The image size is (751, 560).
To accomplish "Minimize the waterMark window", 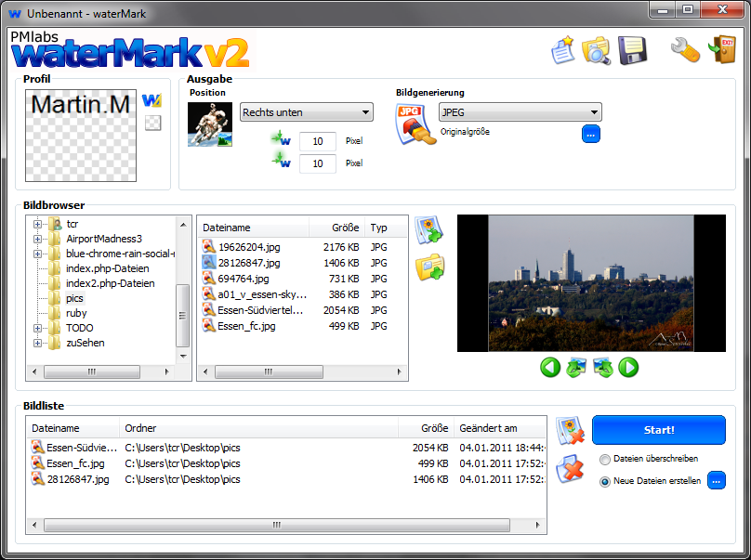I will [x=663, y=9].
